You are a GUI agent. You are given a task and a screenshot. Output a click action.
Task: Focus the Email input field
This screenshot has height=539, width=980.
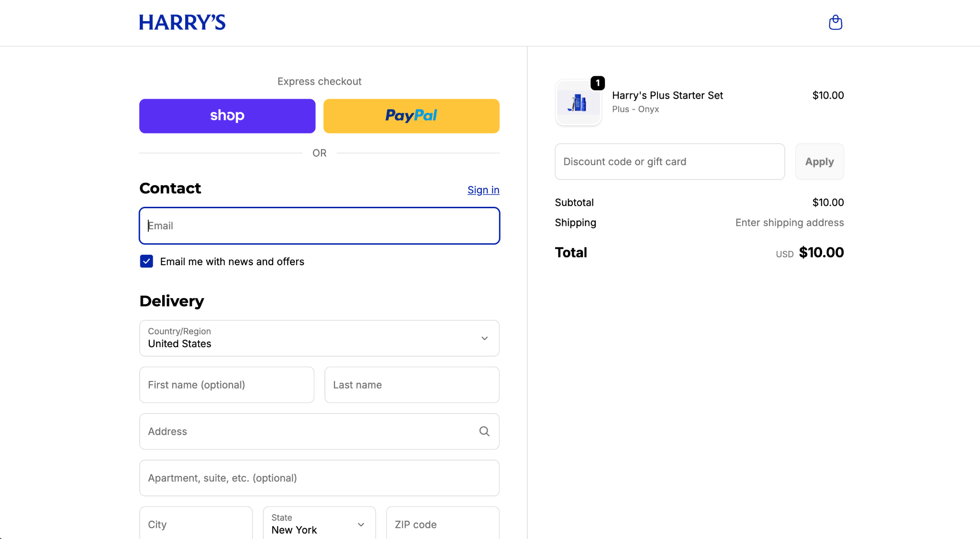[319, 226]
